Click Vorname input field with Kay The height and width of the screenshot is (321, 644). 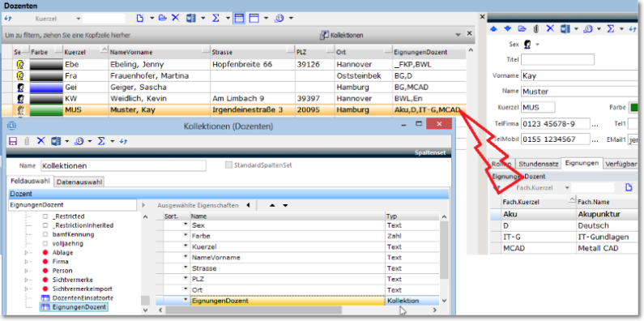pyautogui.click(x=579, y=75)
